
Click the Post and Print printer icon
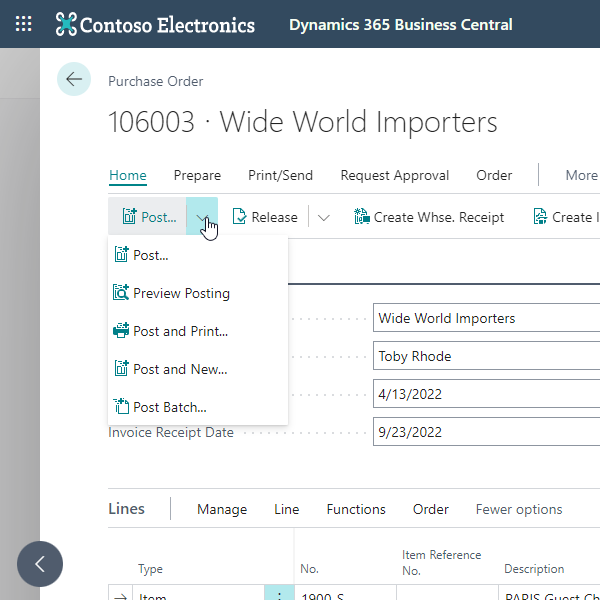click(121, 331)
